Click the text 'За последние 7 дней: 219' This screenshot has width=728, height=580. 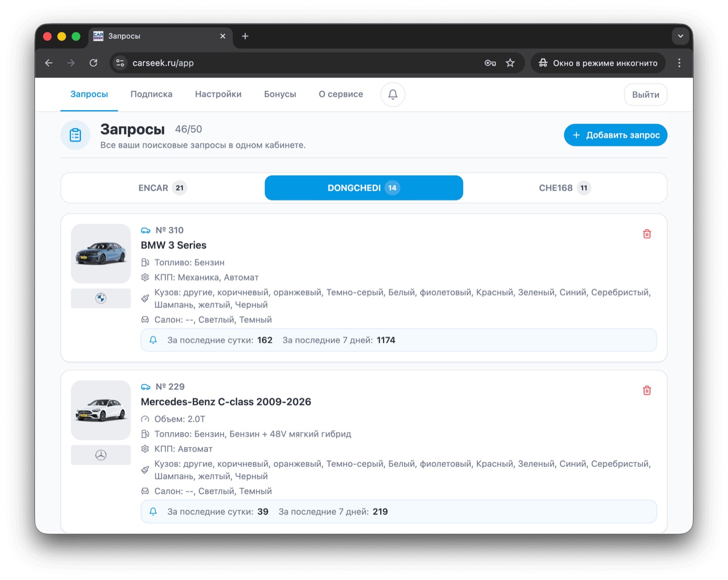pyautogui.click(x=333, y=512)
